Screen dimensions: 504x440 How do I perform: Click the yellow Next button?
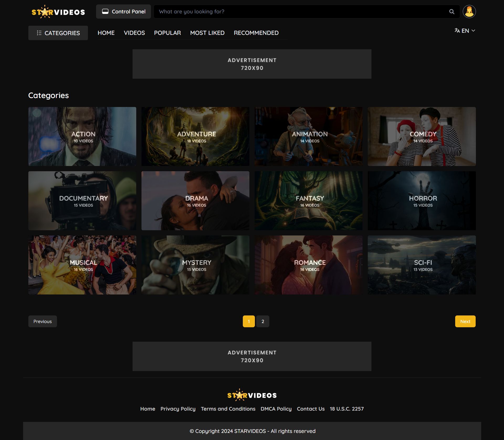pos(465,321)
